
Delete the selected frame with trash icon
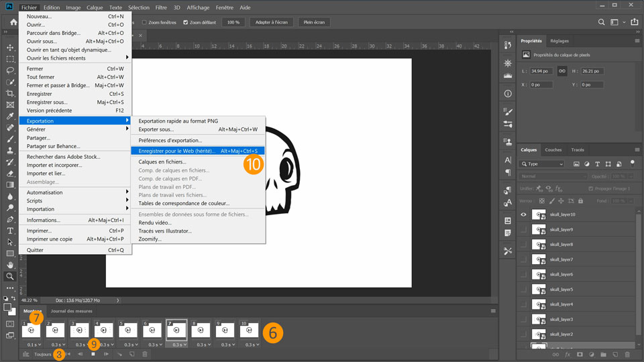(x=145, y=354)
